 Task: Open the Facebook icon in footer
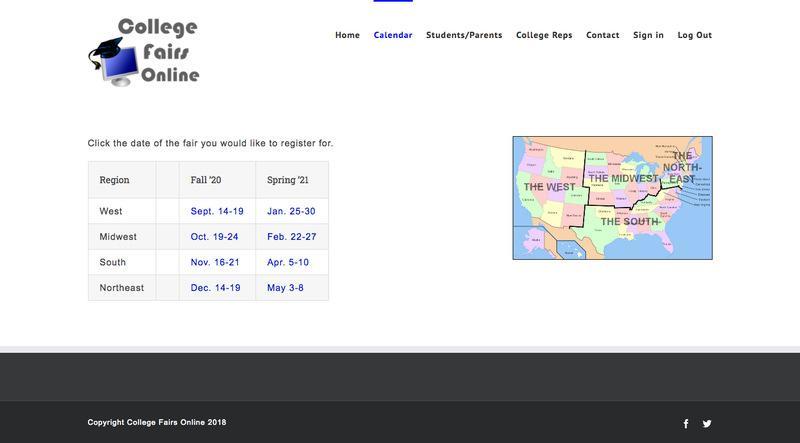pos(686,423)
